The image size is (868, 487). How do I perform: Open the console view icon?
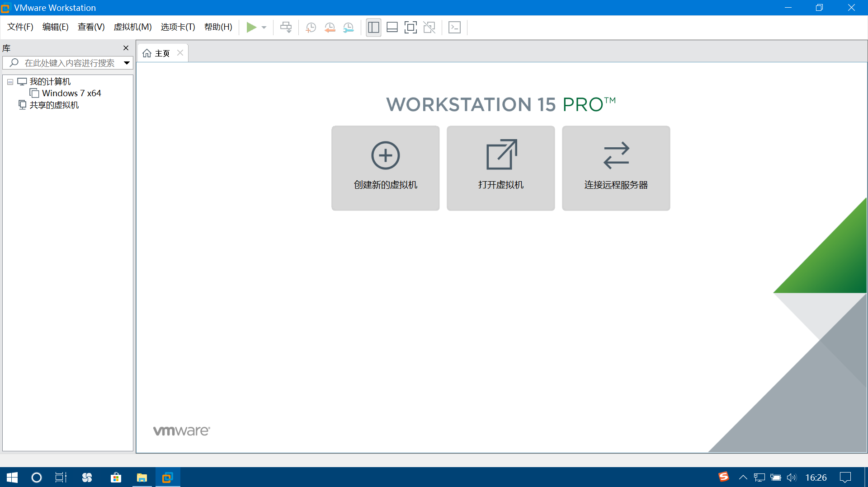coord(454,28)
